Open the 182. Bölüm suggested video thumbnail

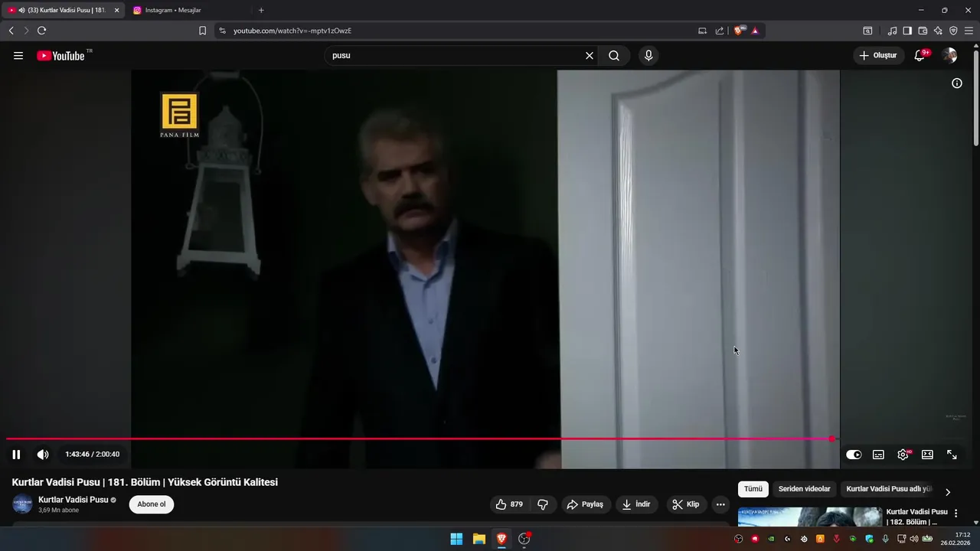810,517
